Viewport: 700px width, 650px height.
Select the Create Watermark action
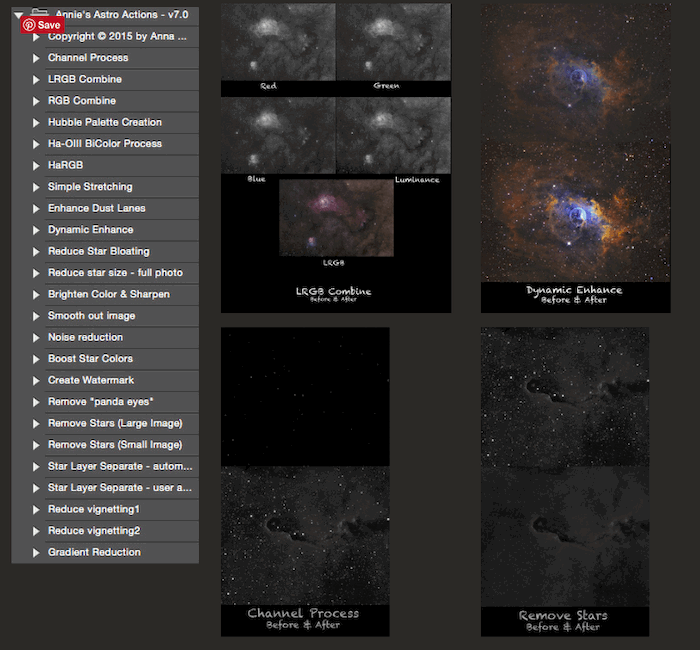pyautogui.click(x=90, y=380)
